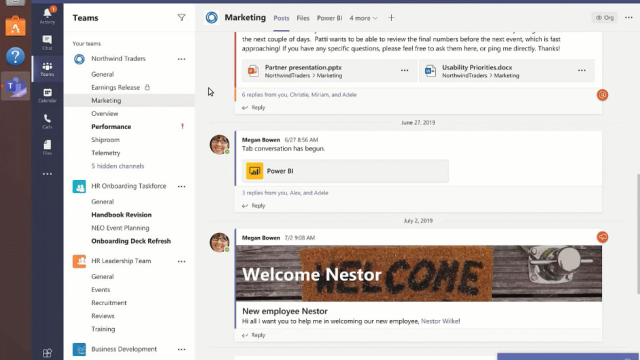This screenshot has width=640, height=360.
Task: Switch to the Posts tab
Action: [281, 18]
